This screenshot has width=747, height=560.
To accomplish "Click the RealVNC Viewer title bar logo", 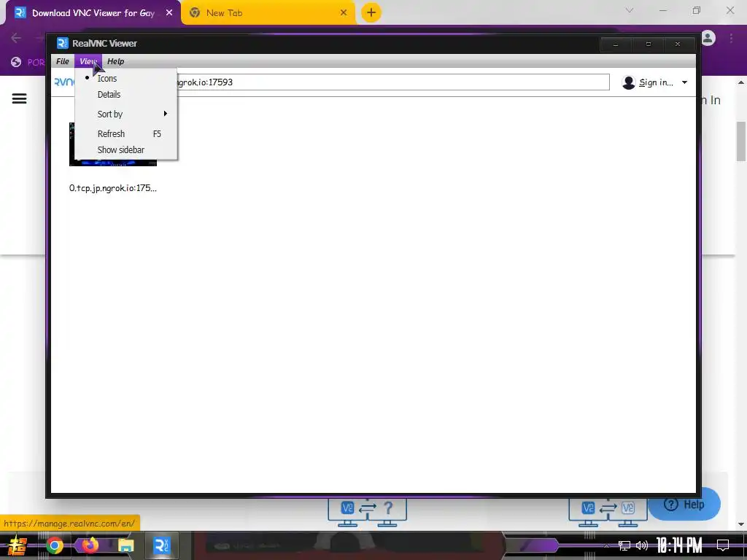I will [63, 43].
